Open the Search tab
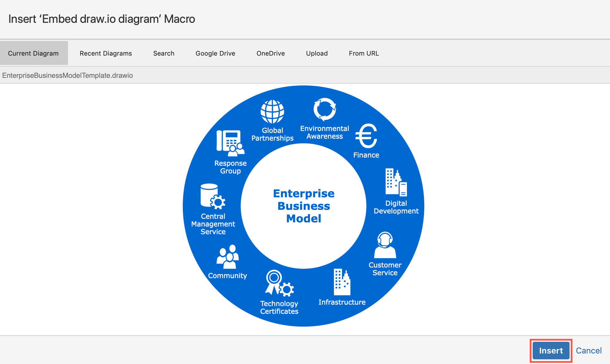The image size is (610, 364). point(163,53)
